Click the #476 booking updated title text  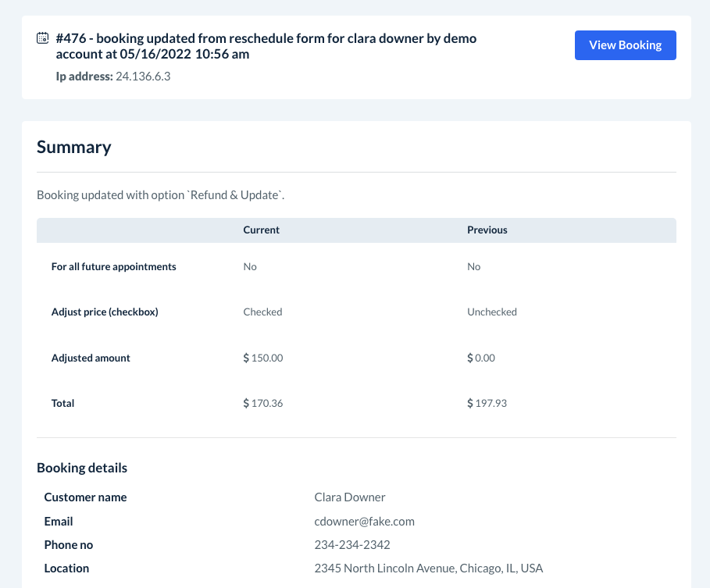coord(266,46)
